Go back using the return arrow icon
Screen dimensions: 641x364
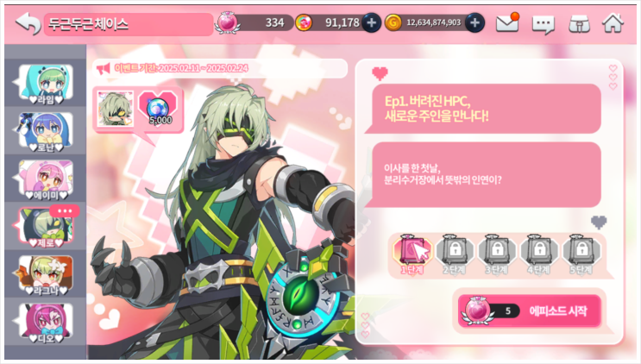click(28, 23)
